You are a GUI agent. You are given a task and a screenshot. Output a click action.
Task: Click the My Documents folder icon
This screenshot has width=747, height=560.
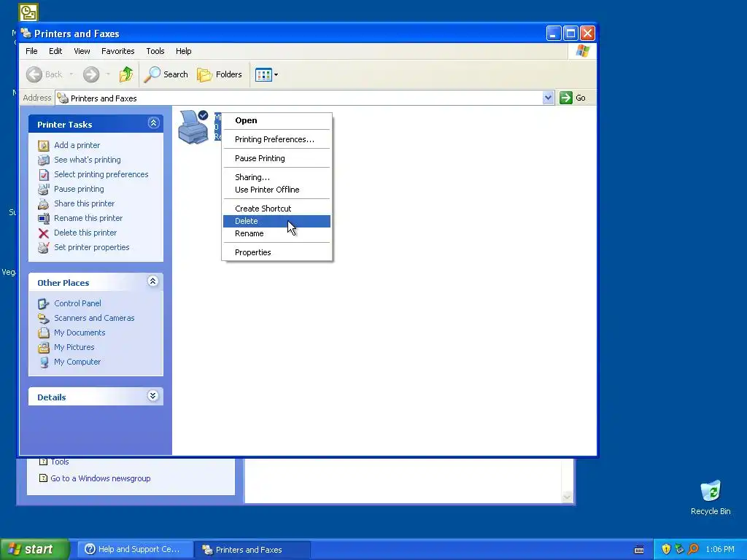tap(43, 332)
